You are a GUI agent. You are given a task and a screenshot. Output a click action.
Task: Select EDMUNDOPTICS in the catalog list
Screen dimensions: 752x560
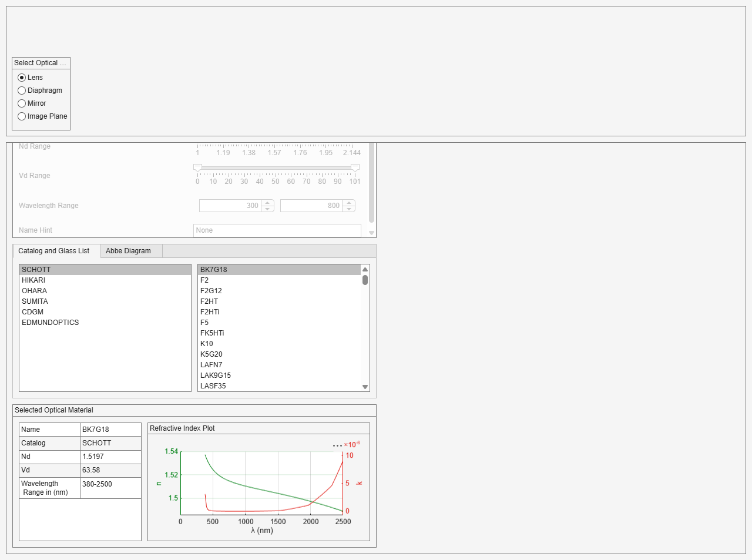point(50,322)
